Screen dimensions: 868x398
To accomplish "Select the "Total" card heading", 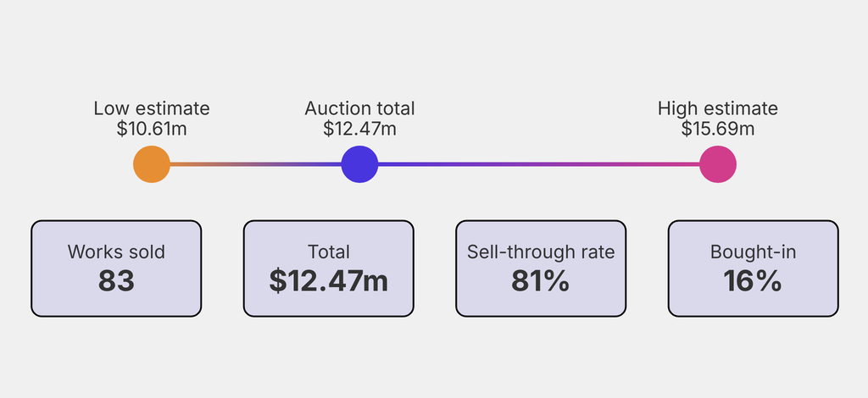I will (x=329, y=252).
